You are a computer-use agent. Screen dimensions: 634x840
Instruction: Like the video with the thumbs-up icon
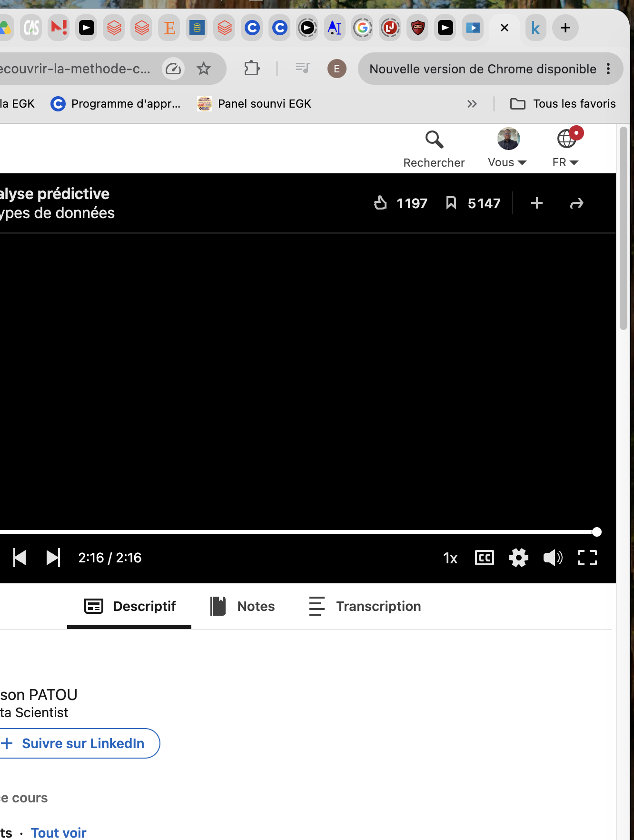coord(380,203)
